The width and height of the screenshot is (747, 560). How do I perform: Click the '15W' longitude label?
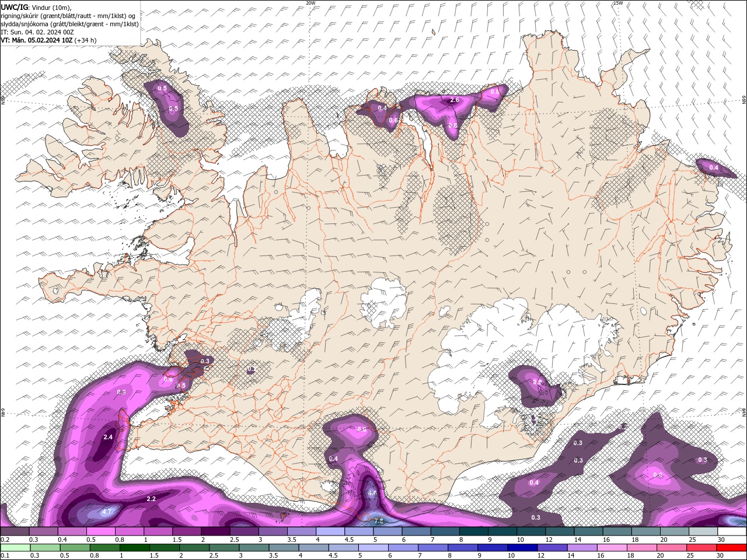coord(618,3)
